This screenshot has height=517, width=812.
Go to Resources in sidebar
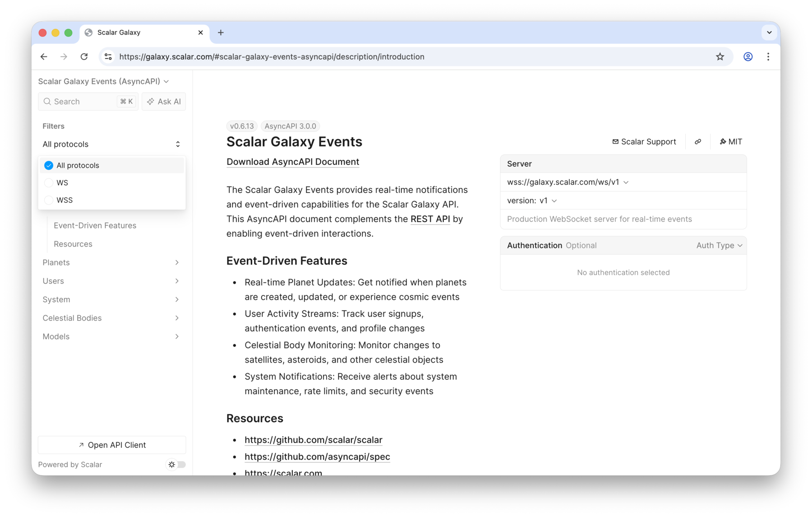pos(73,244)
